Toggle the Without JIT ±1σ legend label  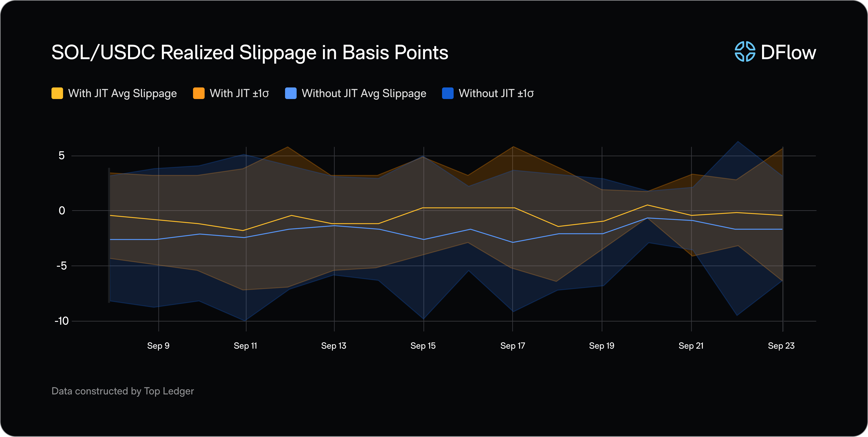496,93
